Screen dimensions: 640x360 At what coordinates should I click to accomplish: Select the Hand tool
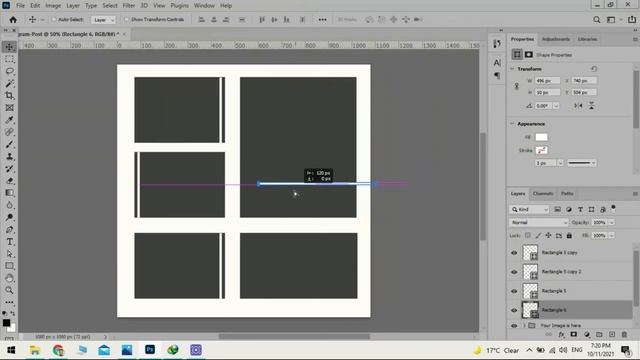(x=9, y=278)
